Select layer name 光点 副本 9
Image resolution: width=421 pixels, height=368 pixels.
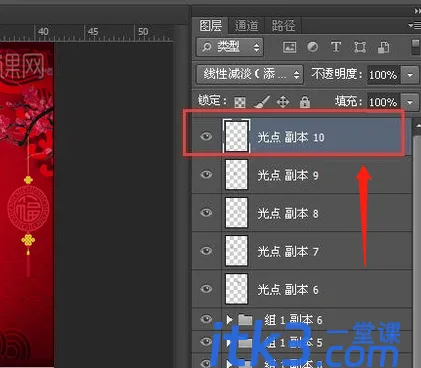pyautogui.click(x=288, y=175)
